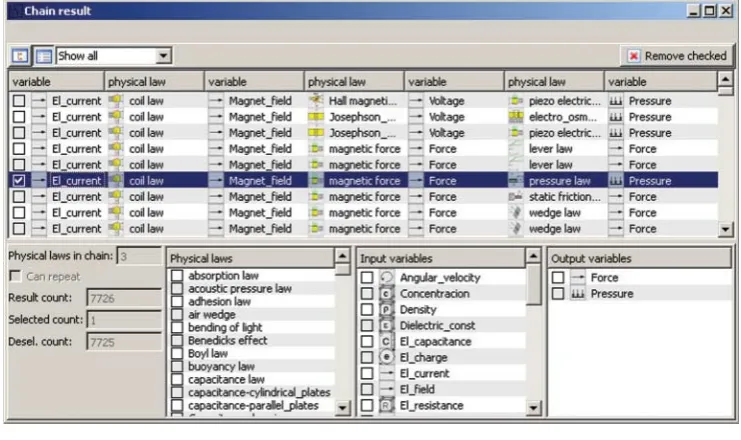Check the Benedicks effect filter

pyautogui.click(x=177, y=340)
